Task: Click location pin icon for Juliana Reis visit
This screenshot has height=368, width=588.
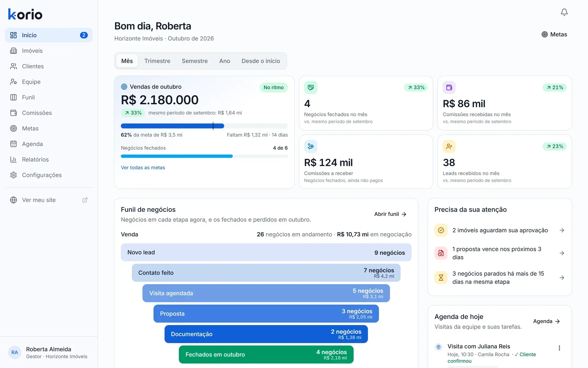Action: click(439, 347)
